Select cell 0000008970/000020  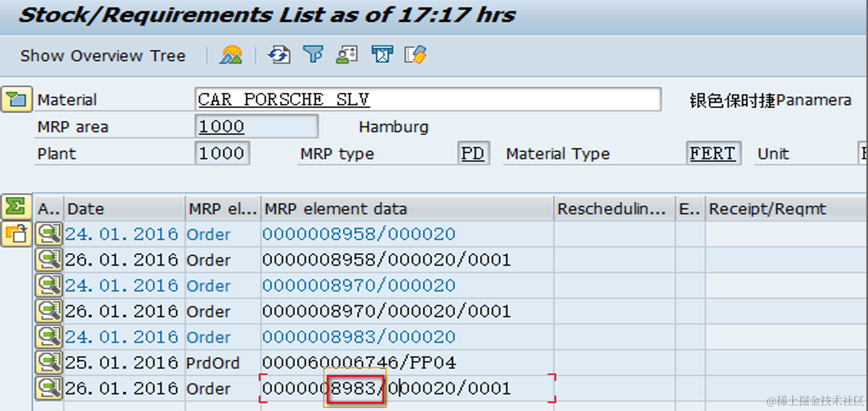pos(407,286)
